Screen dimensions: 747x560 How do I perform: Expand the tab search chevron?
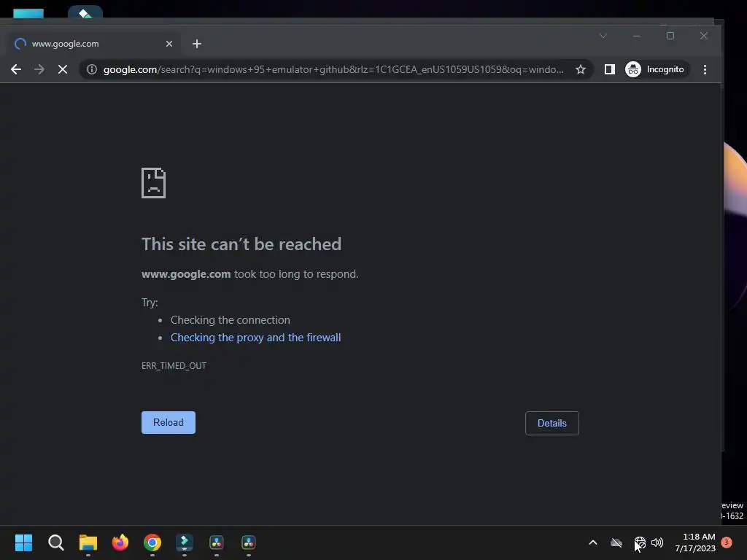click(603, 36)
